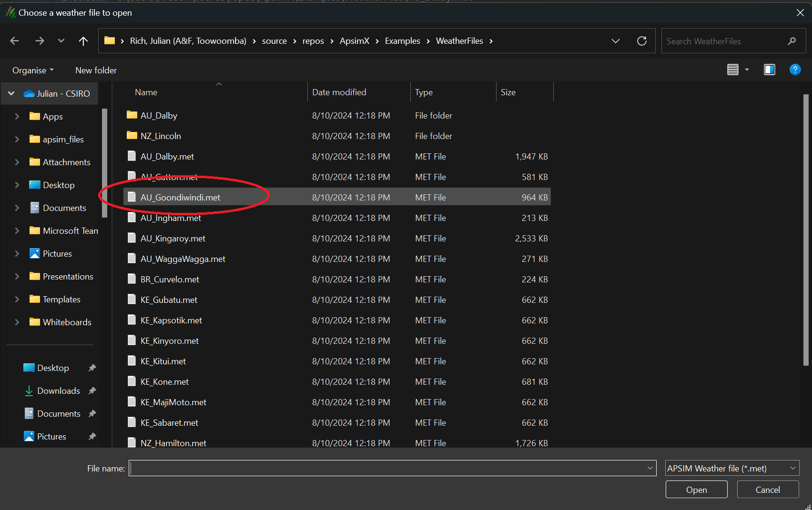Select the NZ_Hamilton.met file
This screenshot has width=812, height=510.
tap(337, 442)
